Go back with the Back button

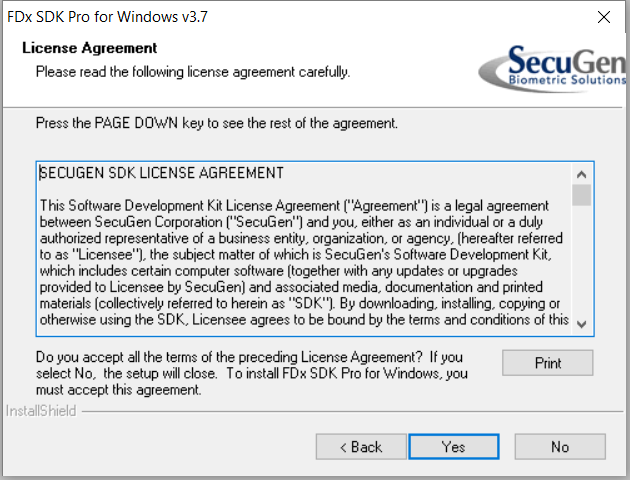(361, 447)
